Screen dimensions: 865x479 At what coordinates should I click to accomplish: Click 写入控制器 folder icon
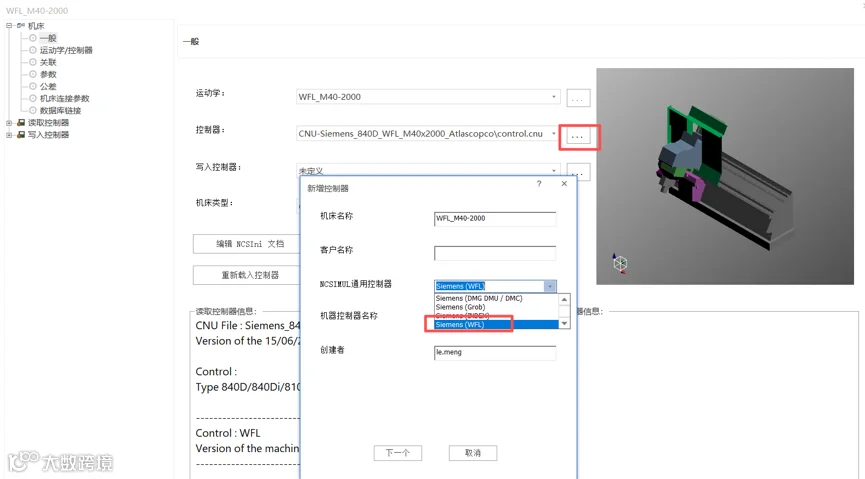[x=21, y=135]
